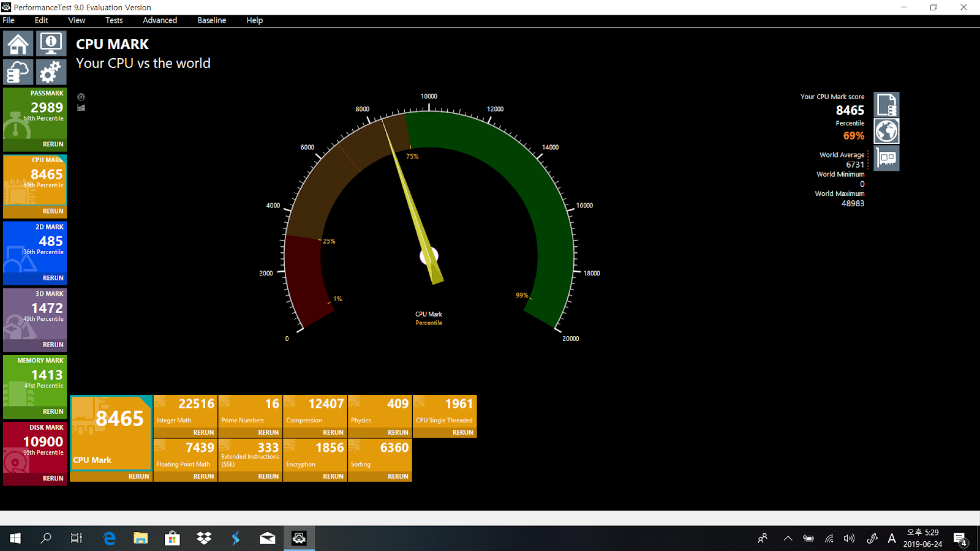Open the settings gears icon

coord(51,72)
